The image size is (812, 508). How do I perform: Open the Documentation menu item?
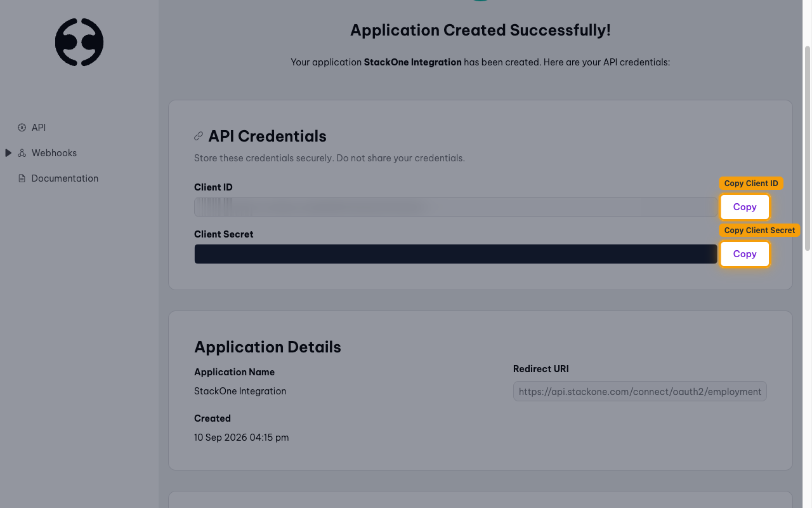65,178
